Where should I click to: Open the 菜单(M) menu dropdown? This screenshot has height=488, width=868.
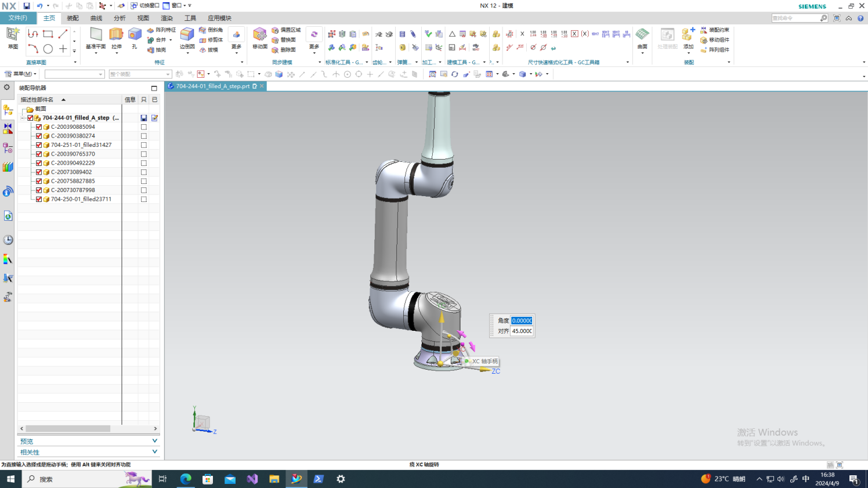click(21, 74)
